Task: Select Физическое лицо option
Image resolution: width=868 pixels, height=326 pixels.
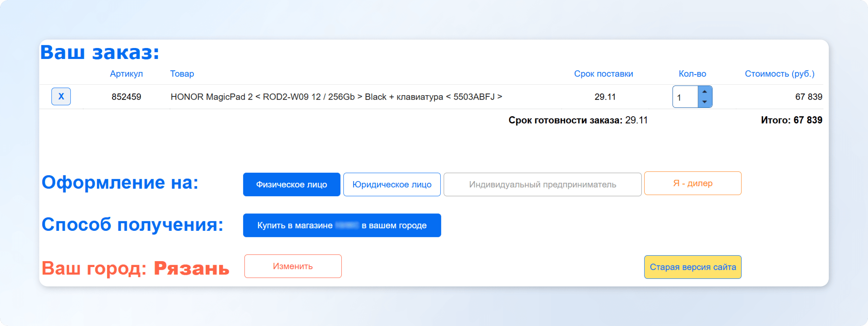Action: pos(291,184)
